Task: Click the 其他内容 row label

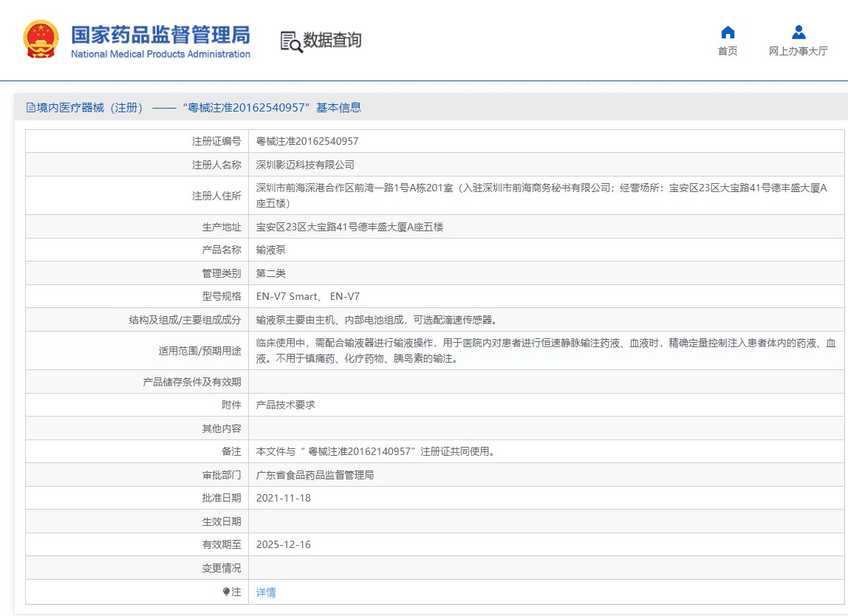Action: (221, 428)
